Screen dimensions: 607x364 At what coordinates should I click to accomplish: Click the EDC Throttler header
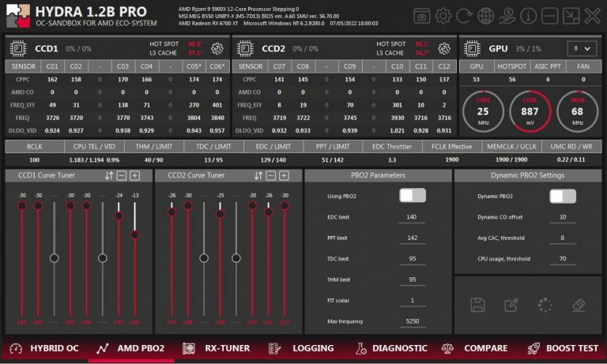coord(392,147)
